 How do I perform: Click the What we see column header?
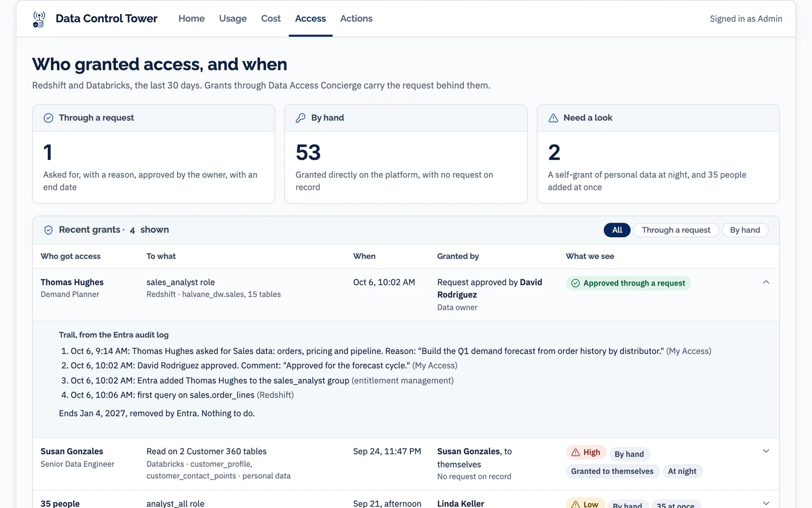(x=590, y=257)
